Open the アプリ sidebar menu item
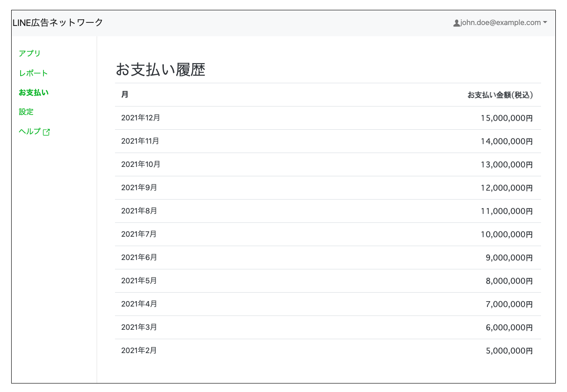567x392 pixels. (x=30, y=53)
